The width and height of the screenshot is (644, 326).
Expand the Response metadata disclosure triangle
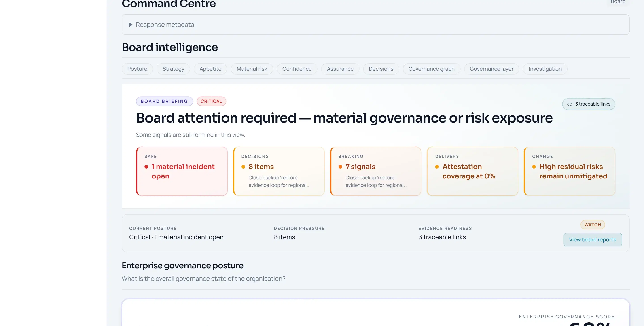tap(131, 25)
